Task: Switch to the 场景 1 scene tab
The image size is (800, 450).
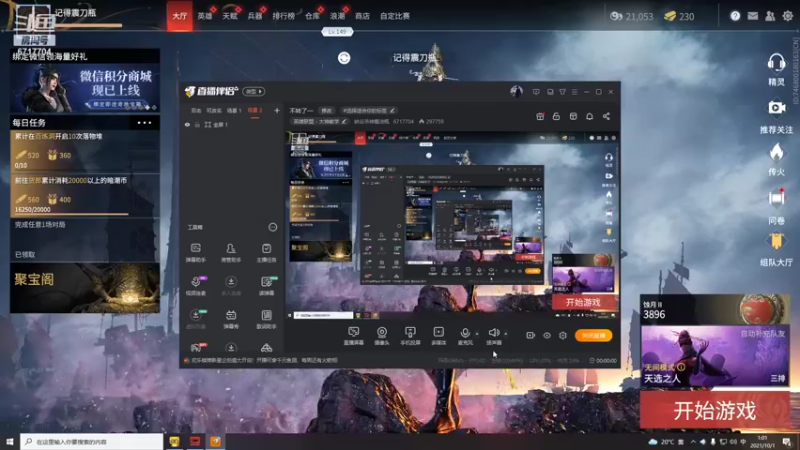Action: [x=234, y=110]
